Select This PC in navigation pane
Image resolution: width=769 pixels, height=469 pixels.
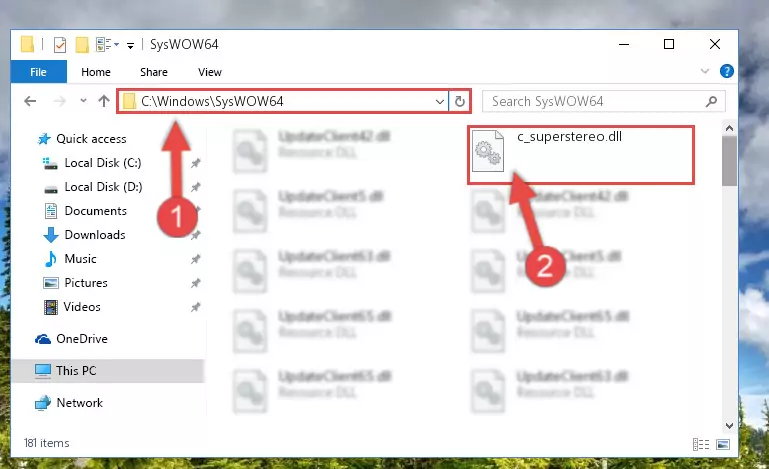pyautogui.click(x=76, y=371)
